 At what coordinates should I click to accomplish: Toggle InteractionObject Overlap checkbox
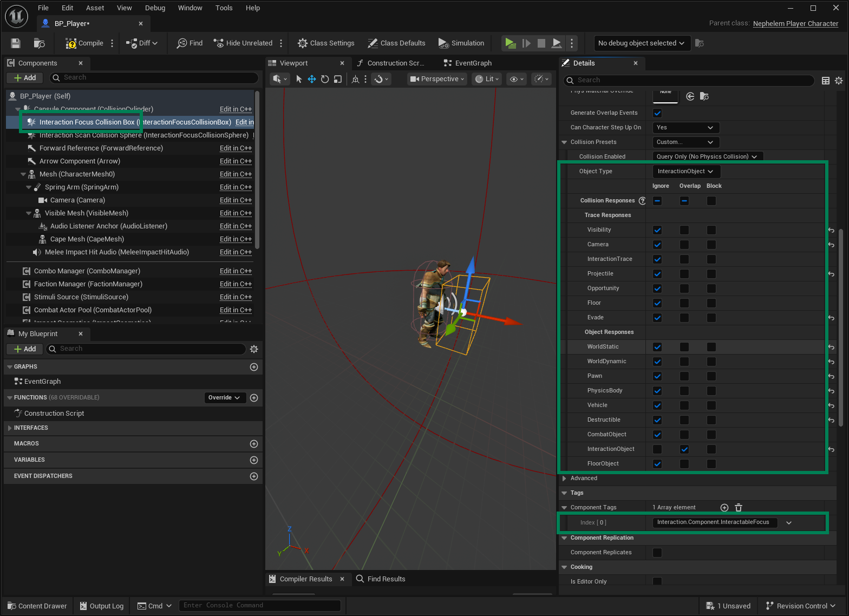point(684,449)
